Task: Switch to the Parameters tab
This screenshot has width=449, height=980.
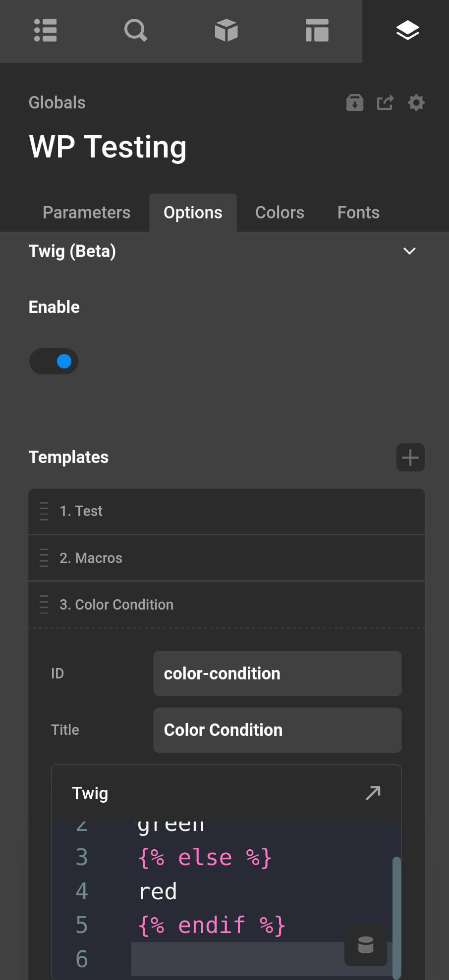Action: click(86, 212)
